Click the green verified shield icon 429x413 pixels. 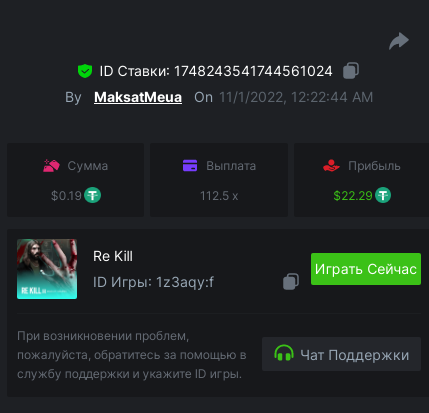tap(85, 71)
